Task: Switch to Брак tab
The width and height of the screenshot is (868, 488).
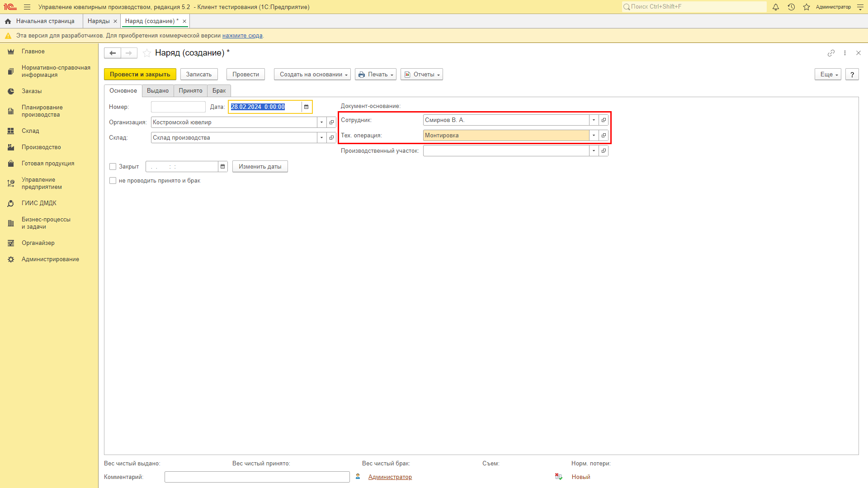Action: (x=219, y=91)
